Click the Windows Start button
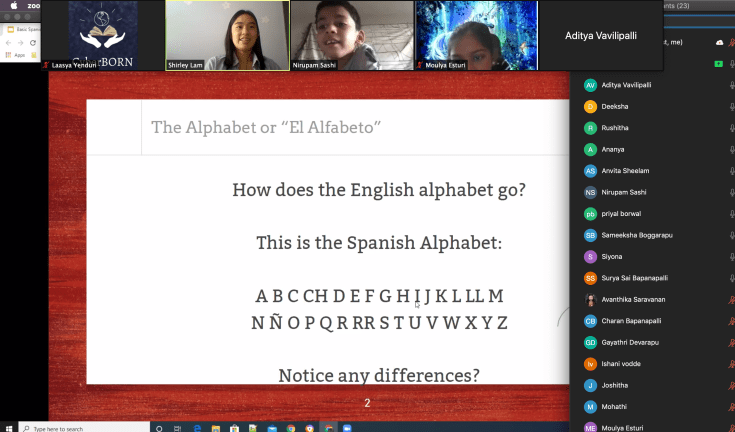 10,427
